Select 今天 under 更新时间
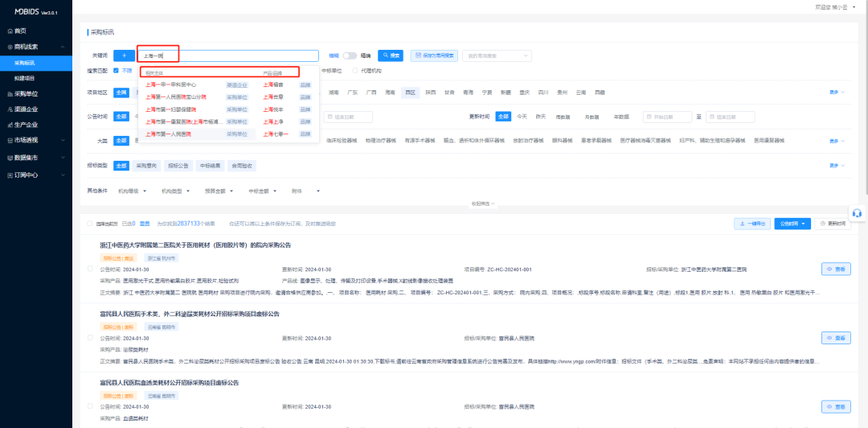This screenshot has height=428, width=868. coord(522,117)
